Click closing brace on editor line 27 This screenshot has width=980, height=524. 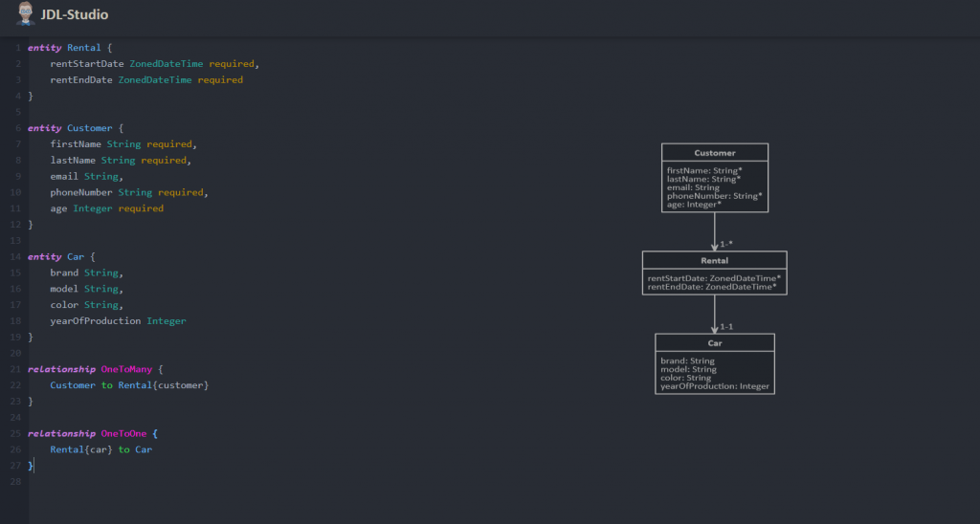click(30, 466)
